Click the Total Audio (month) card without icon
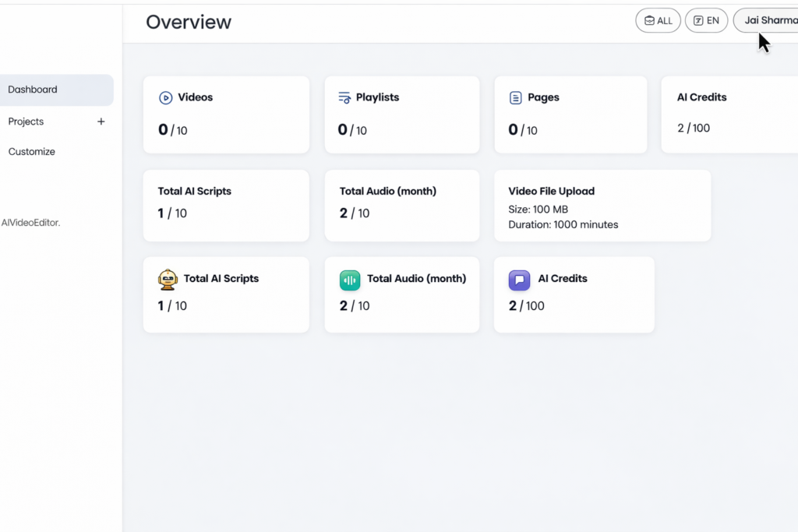 (x=401, y=206)
